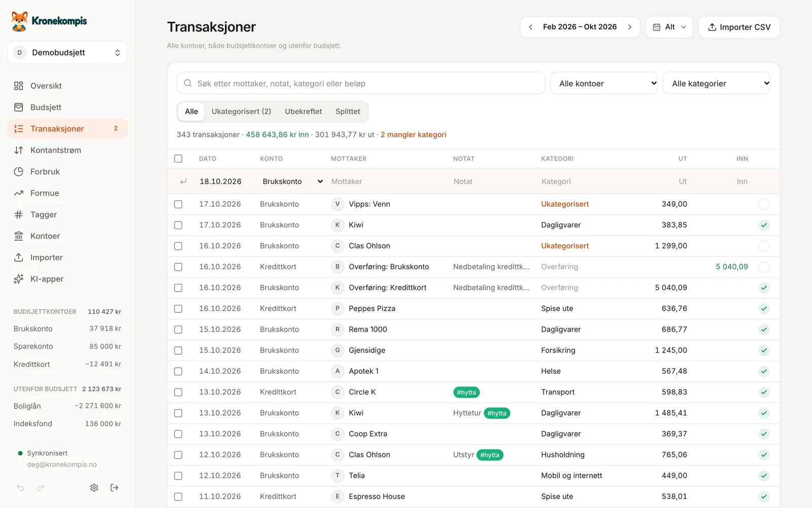Click the log out icon
Image resolution: width=812 pixels, height=508 pixels.
(x=115, y=488)
